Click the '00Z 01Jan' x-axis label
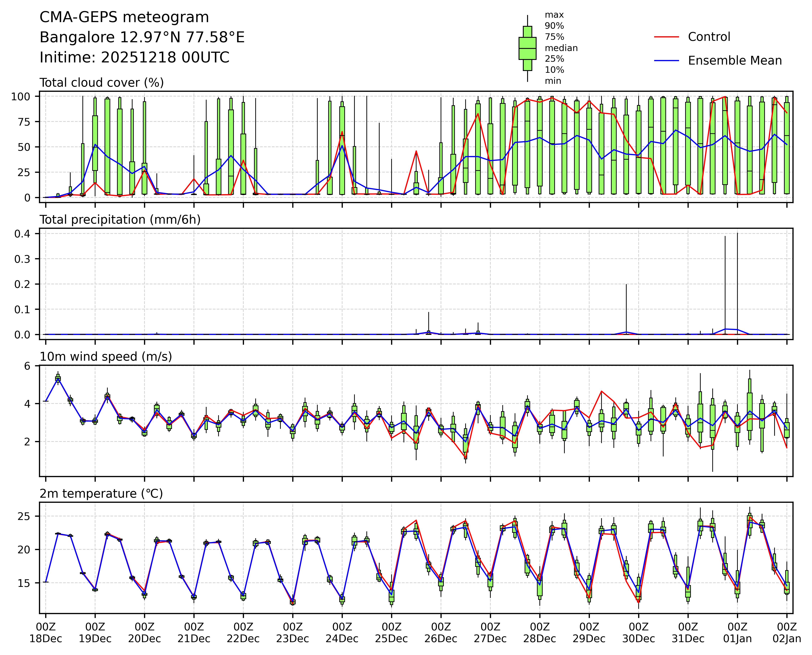Screen dimensions: 812x655 737,633
